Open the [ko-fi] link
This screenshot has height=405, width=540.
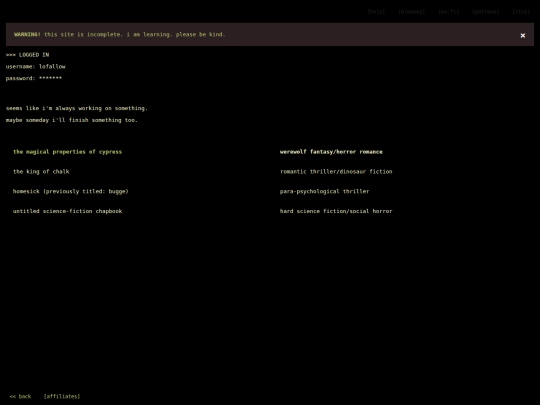pyautogui.click(x=448, y=12)
